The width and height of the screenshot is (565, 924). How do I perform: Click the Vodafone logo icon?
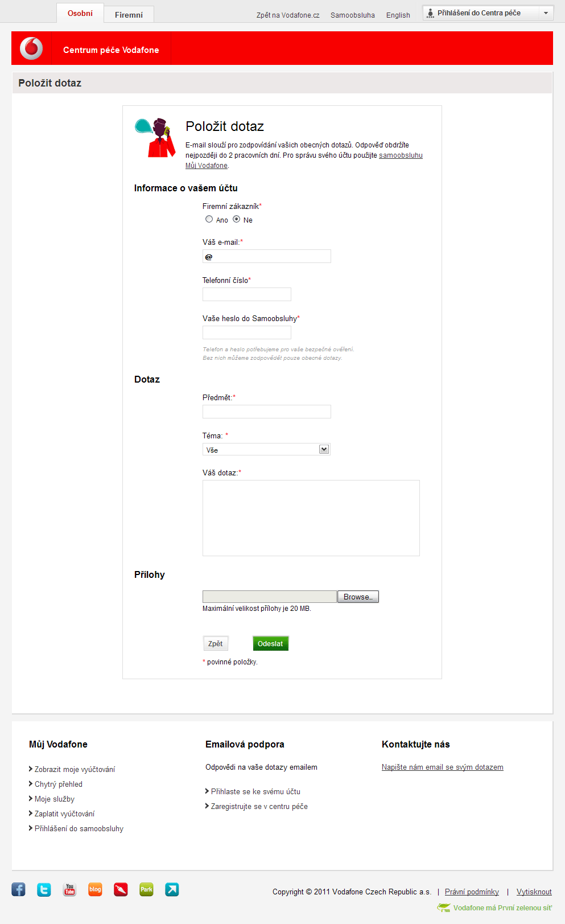pos(31,48)
